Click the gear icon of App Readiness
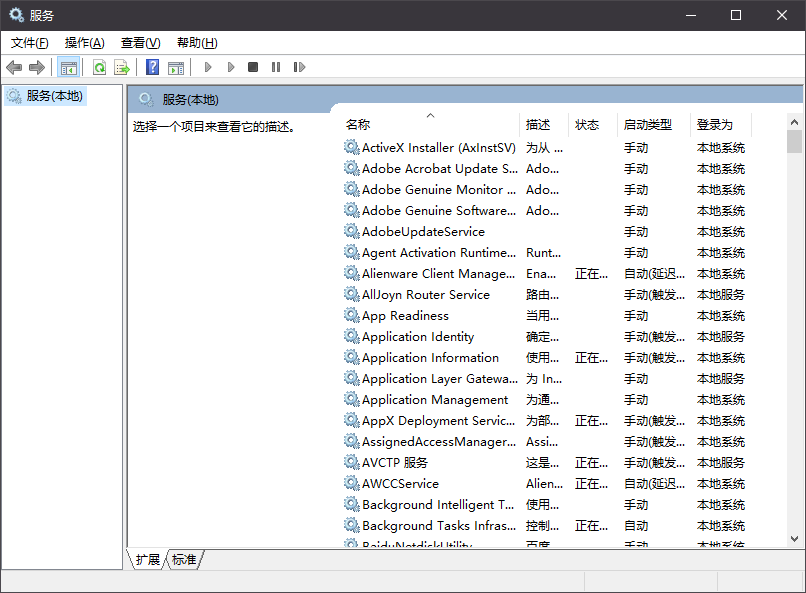 point(352,315)
